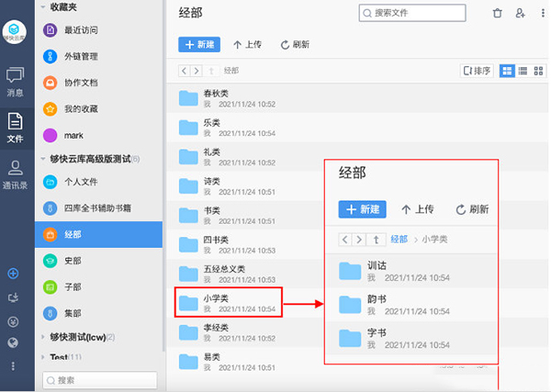Screen dimensions: 551x392
Task: Open 协作文档 collaborative documents
Action: tap(98, 83)
